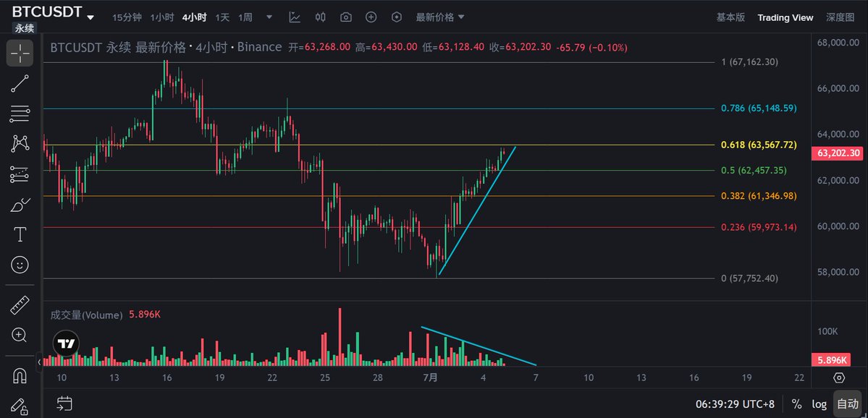
Task: Open the emoji sticker tool
Action: point(20,265)
